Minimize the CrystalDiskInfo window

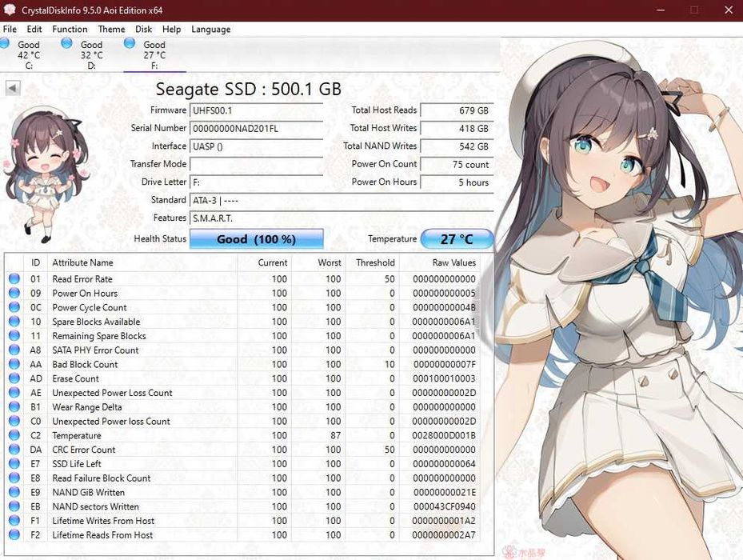coord(661,10)
